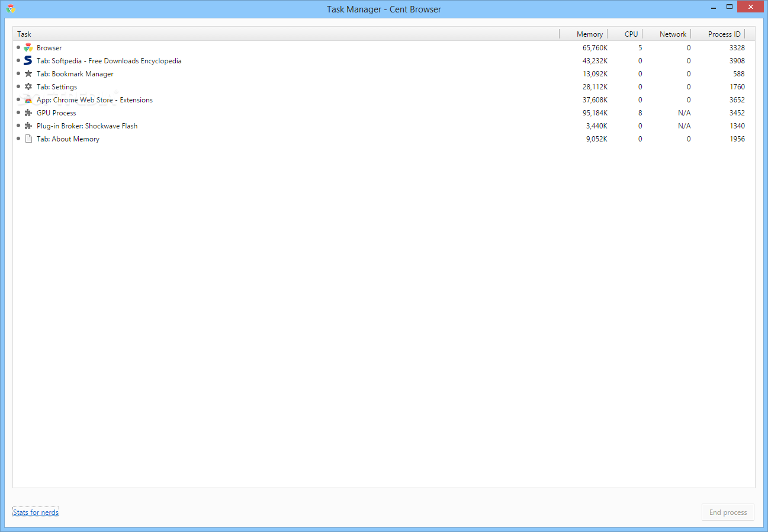Select Tab: Bookmark Manager row
The width and height of the screenshot is (768, 532).
tap(384, 74)
